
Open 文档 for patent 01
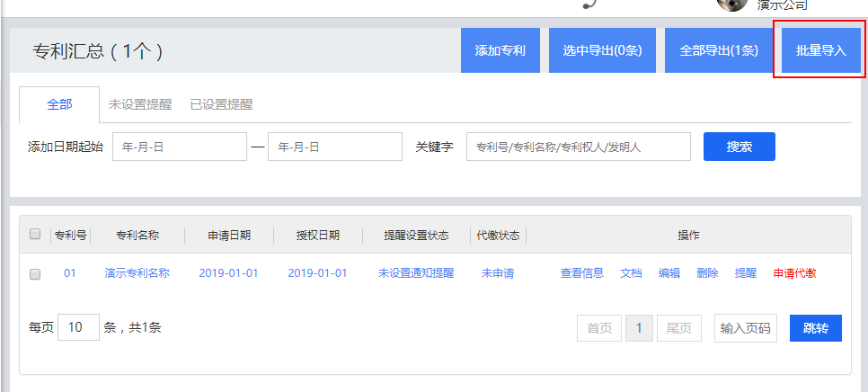631,273
